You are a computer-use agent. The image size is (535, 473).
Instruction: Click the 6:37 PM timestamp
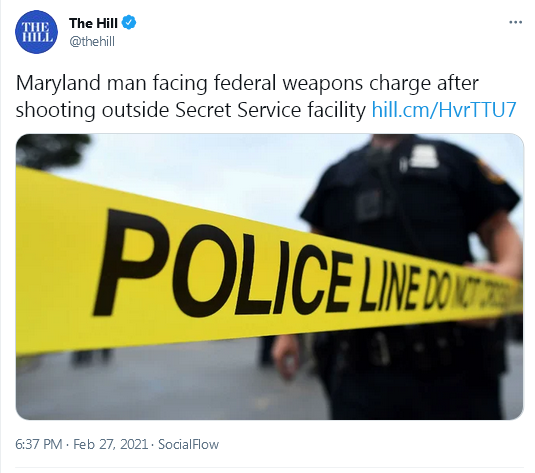[x=39, y=444]
